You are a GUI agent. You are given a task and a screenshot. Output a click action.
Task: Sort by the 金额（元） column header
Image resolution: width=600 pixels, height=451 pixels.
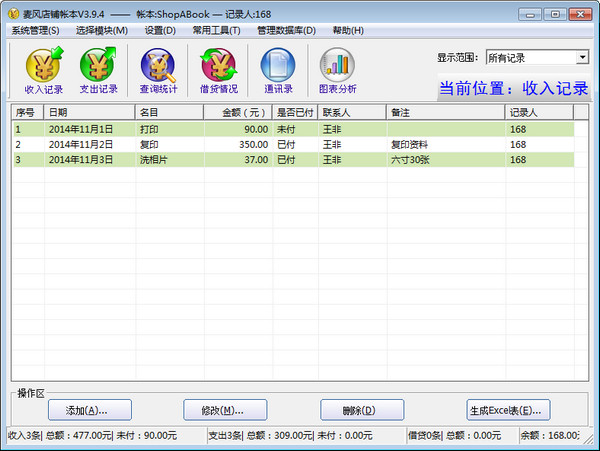pos(237,112)
